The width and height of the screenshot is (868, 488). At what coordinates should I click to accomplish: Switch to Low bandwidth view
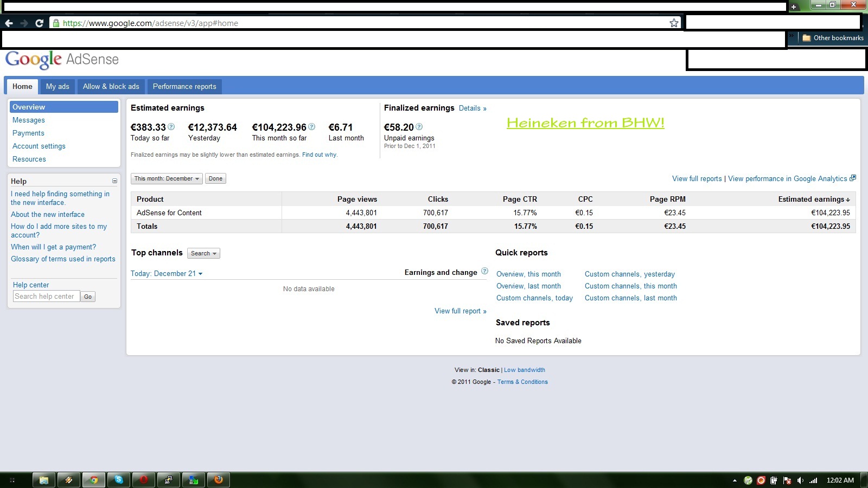525,370
